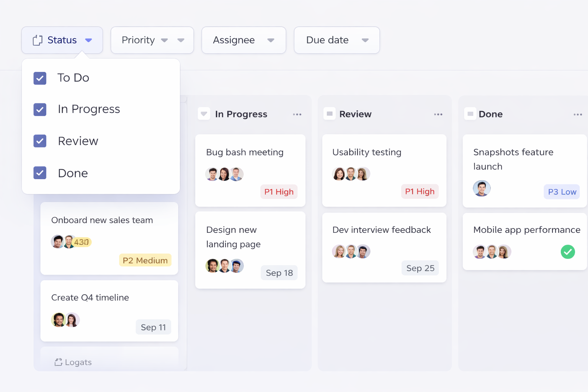The height and width of the screenshot is (392, 588).
Task: Click the 430 avatar count badge on Onboard card
Action: tap(80, 242)
